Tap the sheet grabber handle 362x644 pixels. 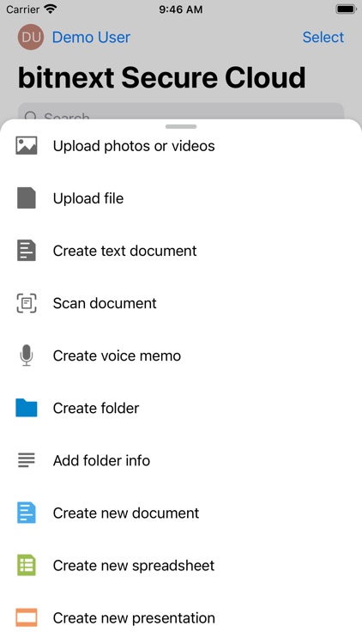181,126
